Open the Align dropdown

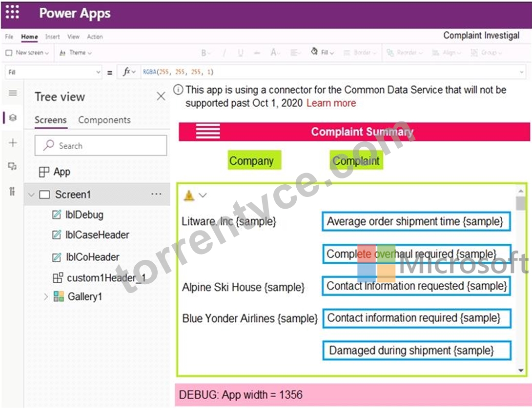point(447,53)
